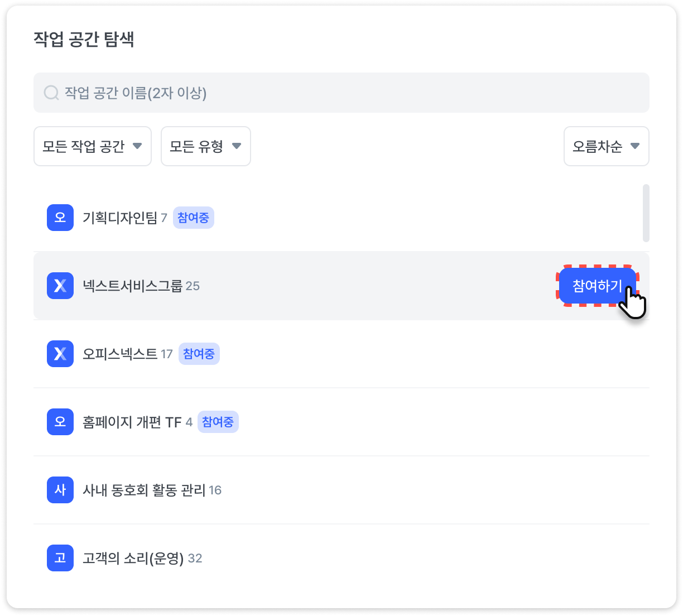Click the 고객의 소리(운영) workspace icon

tap(60, 558)
